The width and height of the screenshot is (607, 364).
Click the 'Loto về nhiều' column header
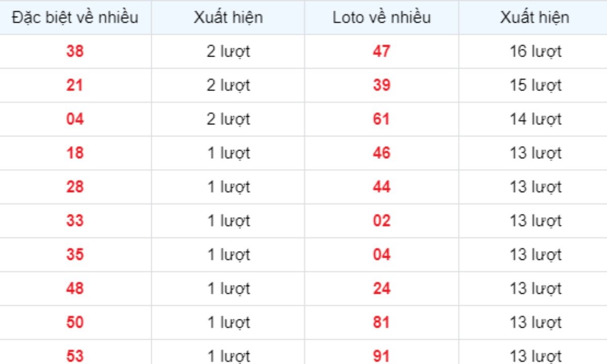tap(381, 17)
